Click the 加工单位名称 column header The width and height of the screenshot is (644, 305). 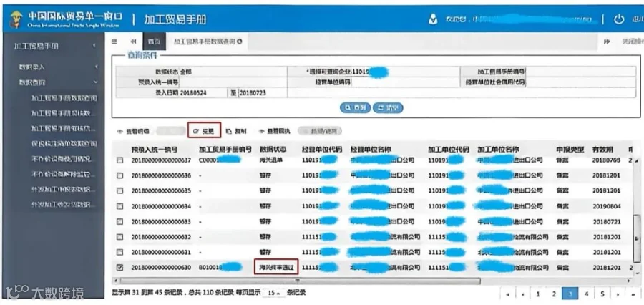coord(498,149)
